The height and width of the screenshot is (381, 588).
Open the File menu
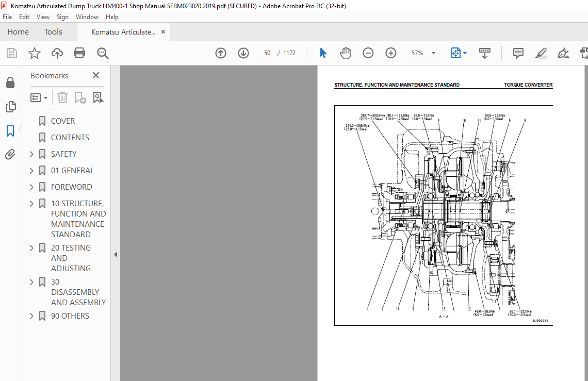point(7,17)
